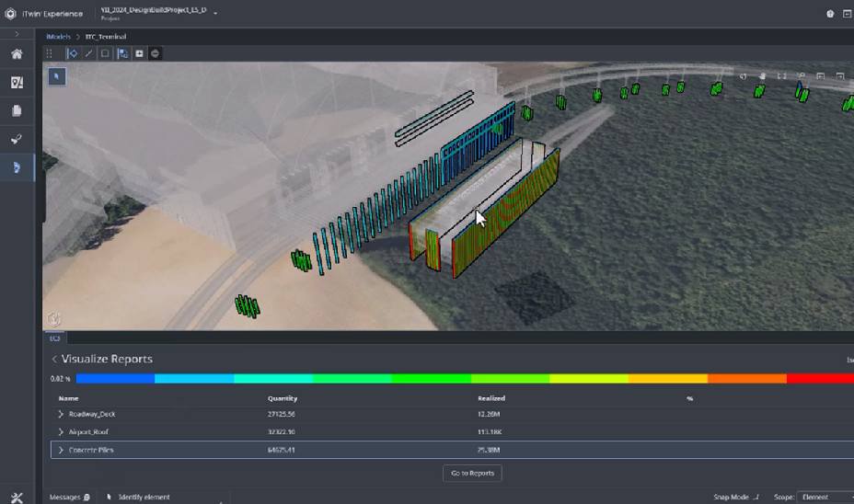Expand the Airport_Roof row

click(x=62, y=431)
